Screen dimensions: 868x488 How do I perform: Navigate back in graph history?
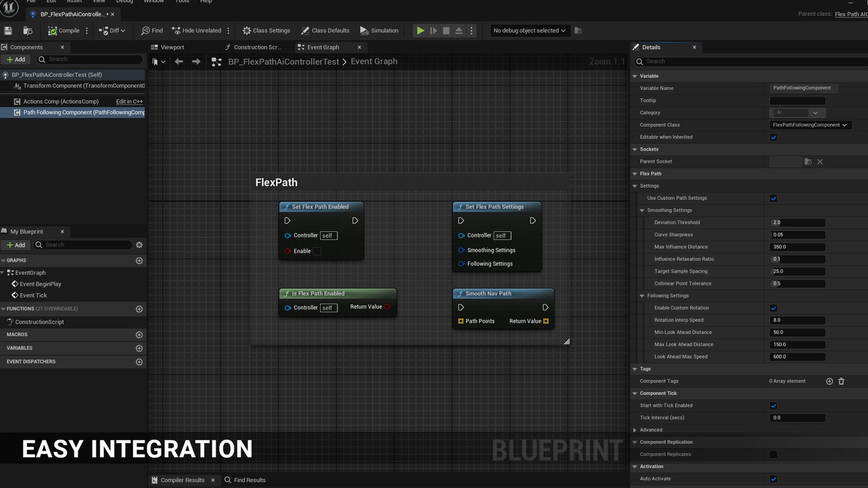(179, 62)
